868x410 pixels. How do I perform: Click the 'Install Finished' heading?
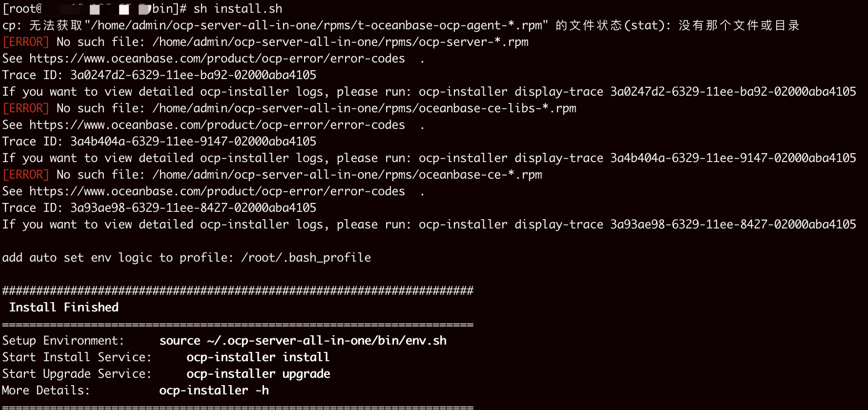pyautogui.click(x=64, y=307)
